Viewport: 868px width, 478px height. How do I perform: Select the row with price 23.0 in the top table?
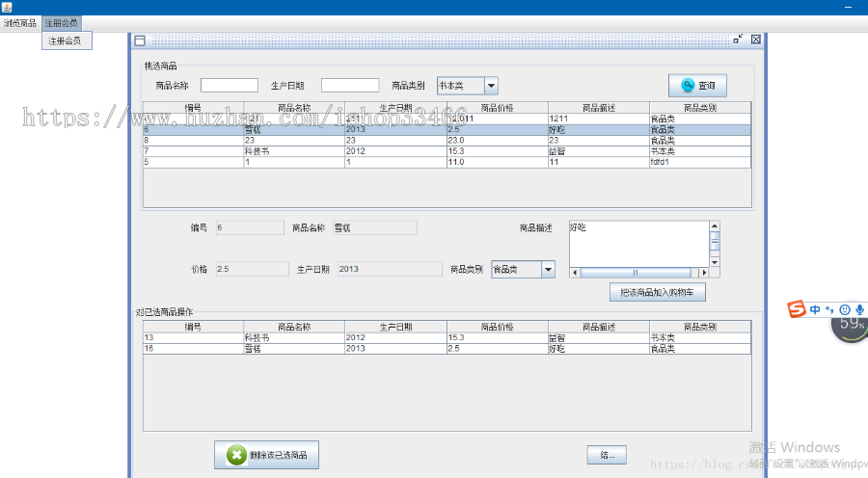447,141
